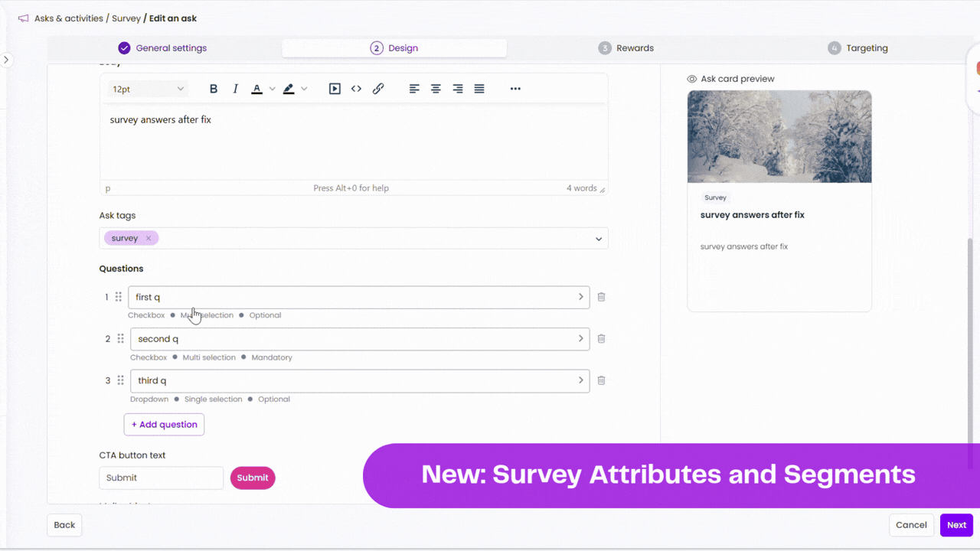Open the font size dropdown
The height and width of the screenshot is (551, 980).
pos(147,88)
